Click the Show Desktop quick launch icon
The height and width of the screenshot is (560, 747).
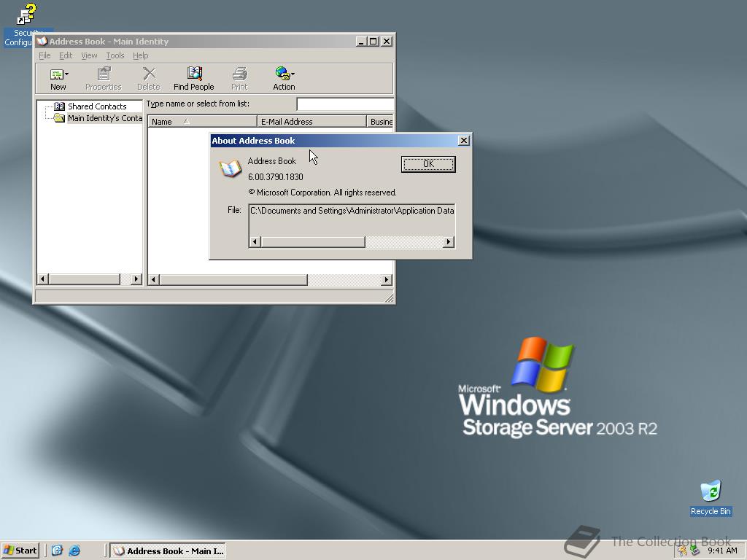pos(57,551)
